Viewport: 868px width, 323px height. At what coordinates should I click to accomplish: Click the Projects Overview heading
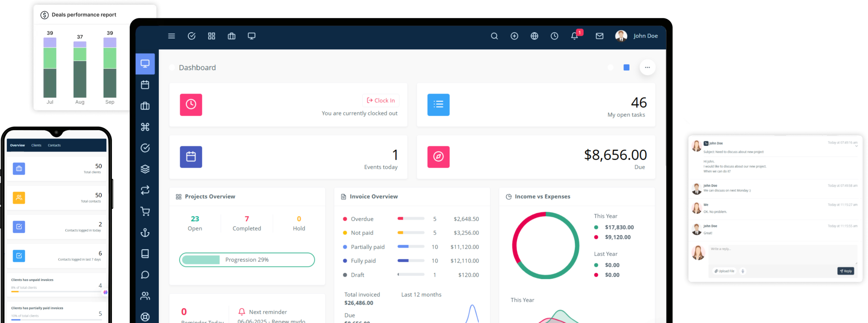(x=209, y=196)
